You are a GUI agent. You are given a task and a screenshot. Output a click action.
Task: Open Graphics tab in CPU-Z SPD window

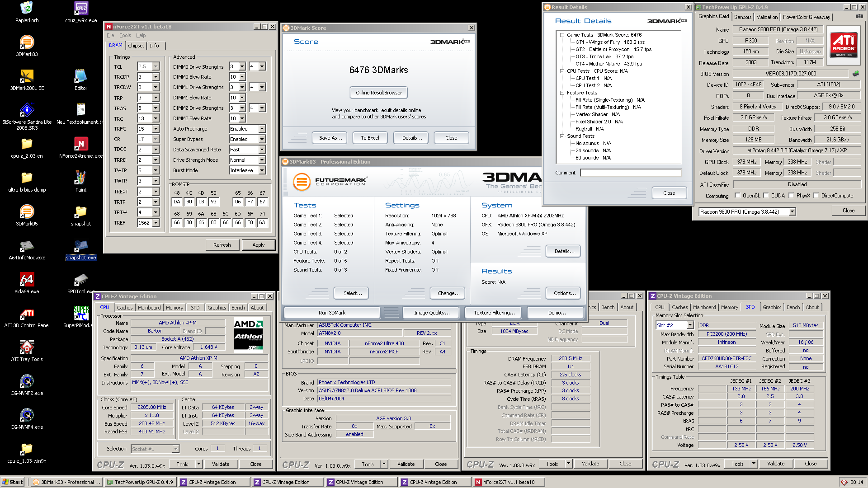point(772,307)
